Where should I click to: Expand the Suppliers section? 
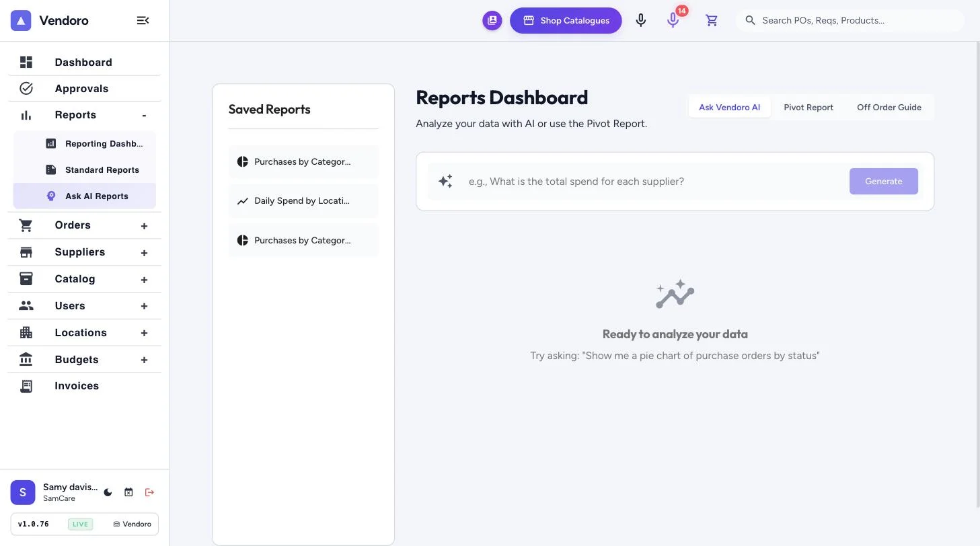pyautogui.click(x=144, y=253)
